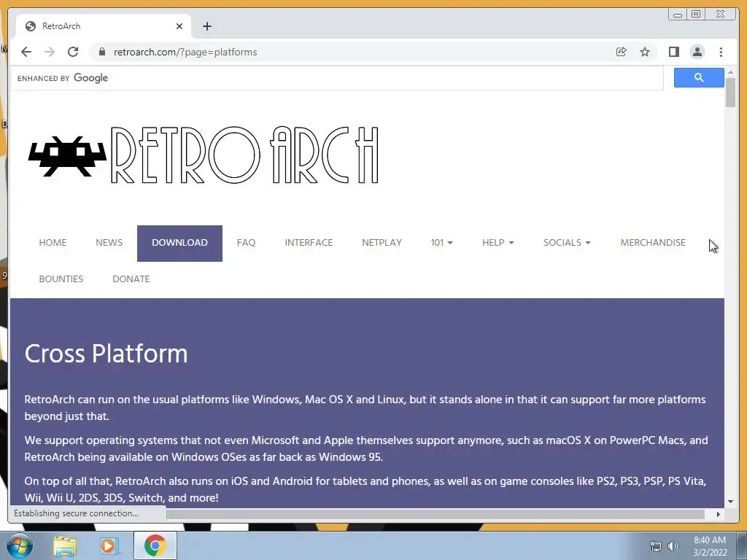747x560 pixels.
Task: Click the taskbar clock showing 8:40 AM
Action: pyautogui.click(x=710, y=546)
